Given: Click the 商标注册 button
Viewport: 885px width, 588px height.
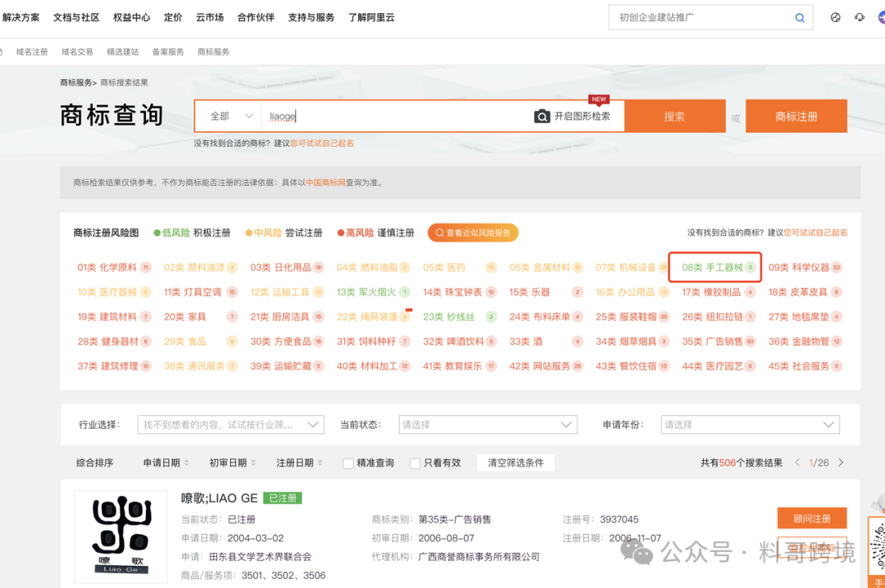Looking at the screenshot, I should click(796, 116).
